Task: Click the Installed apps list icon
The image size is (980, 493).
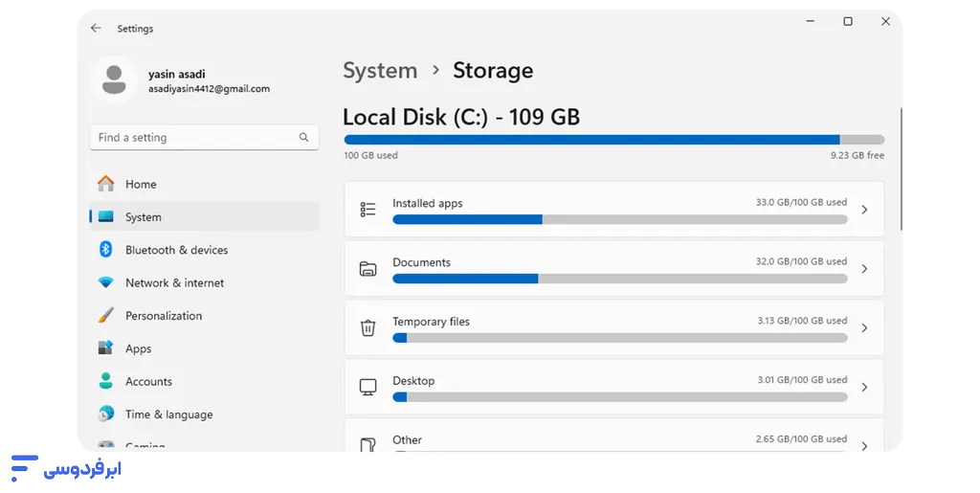Action: point(367,210)
